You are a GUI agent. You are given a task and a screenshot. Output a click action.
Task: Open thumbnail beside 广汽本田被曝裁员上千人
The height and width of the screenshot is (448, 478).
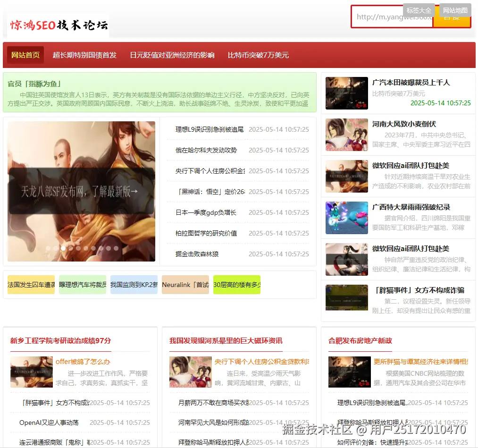(x=347, y=93)
